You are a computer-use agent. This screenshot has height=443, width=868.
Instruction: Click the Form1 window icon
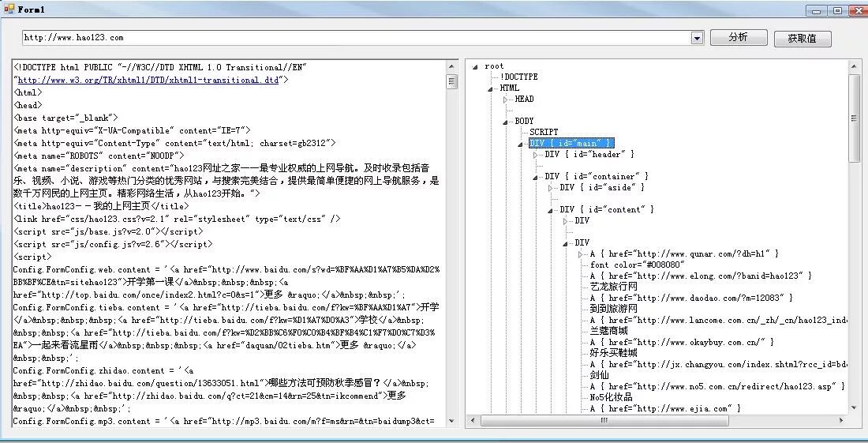pyautogui.click(x=9, y=9)
